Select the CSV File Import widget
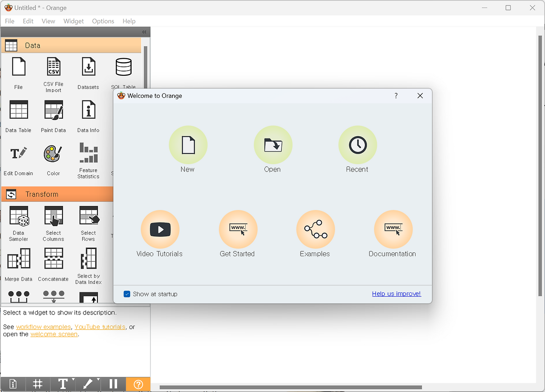 [53, 75]
